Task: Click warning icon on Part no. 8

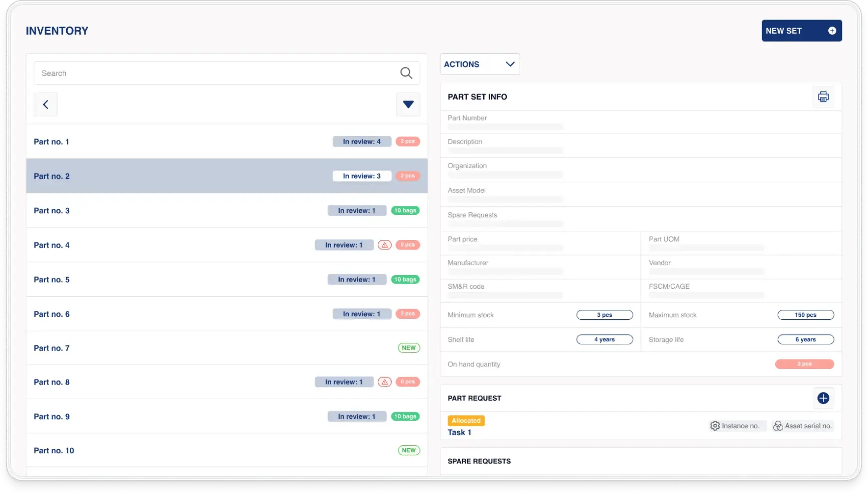Action: (x=384, y=382)
